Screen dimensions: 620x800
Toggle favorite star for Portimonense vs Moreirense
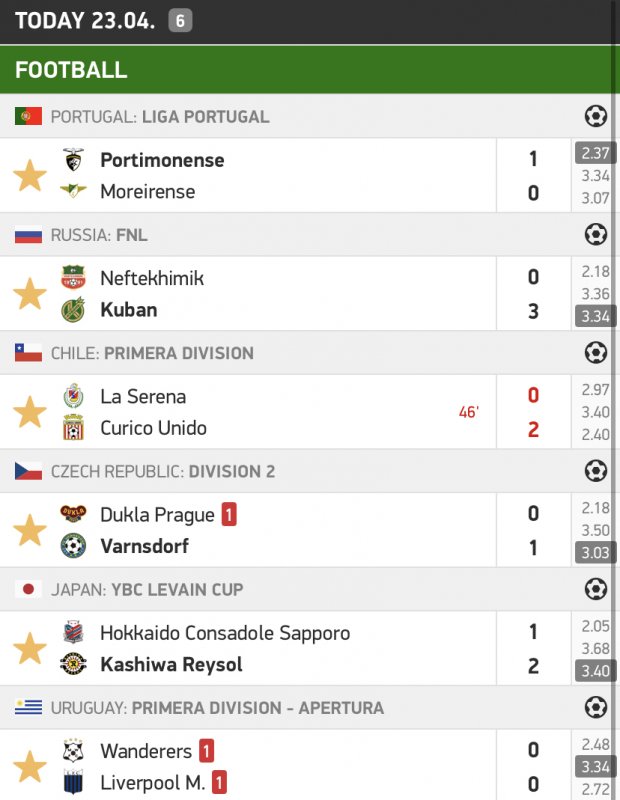[29, 176]
